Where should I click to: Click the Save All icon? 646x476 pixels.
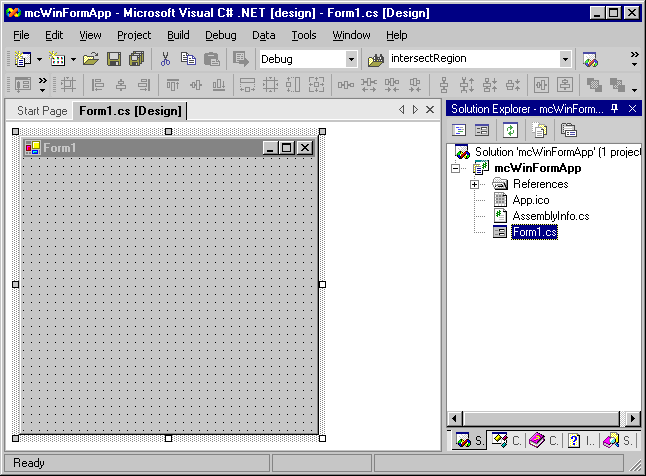(136, 59)
